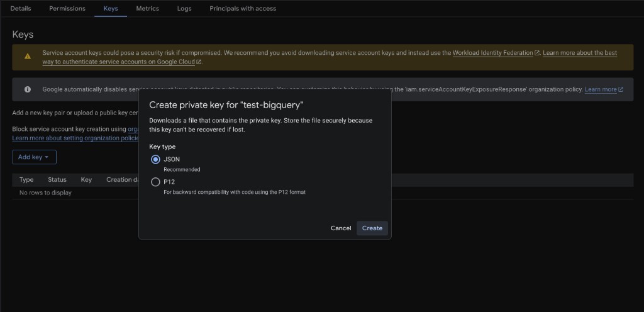Image resolution: width=644 pixels, height=312 pixels.
Task: Click external link icon after Google Cloud
Action: (x=199, y=62)
